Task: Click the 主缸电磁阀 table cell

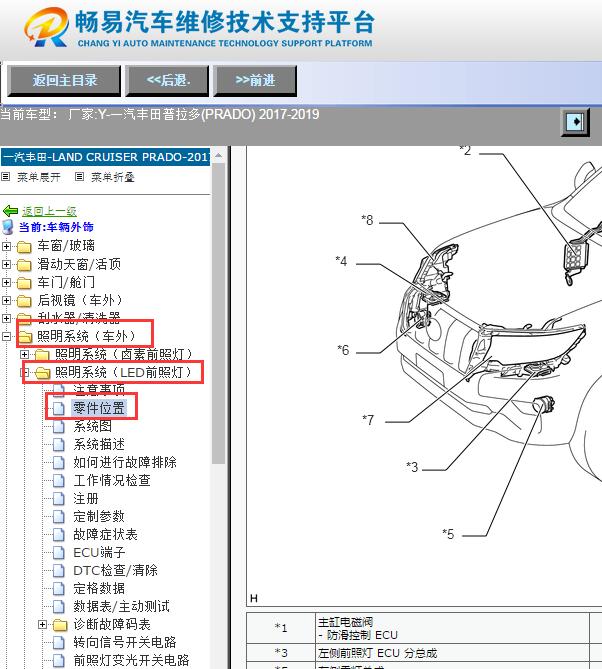Action: pyautogui.click(x=452, y=628)
